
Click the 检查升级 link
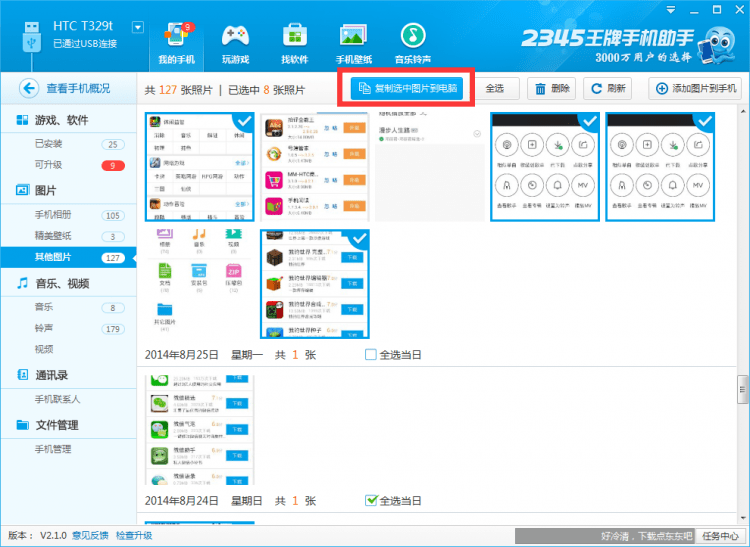[x=134, y=535]
